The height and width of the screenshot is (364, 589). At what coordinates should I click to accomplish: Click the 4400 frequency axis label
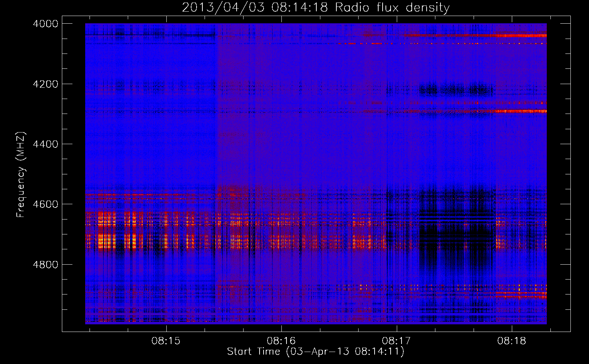click(46, 144)
